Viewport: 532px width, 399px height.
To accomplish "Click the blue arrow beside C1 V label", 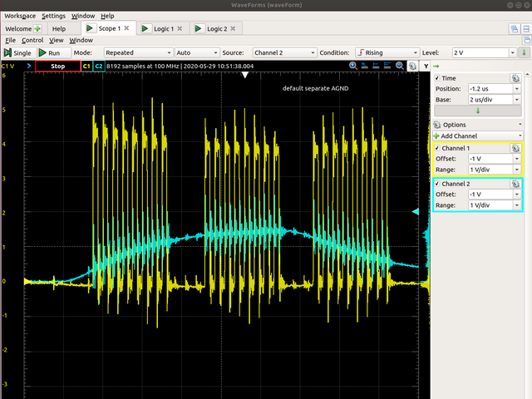I will (x=29, y=66).
